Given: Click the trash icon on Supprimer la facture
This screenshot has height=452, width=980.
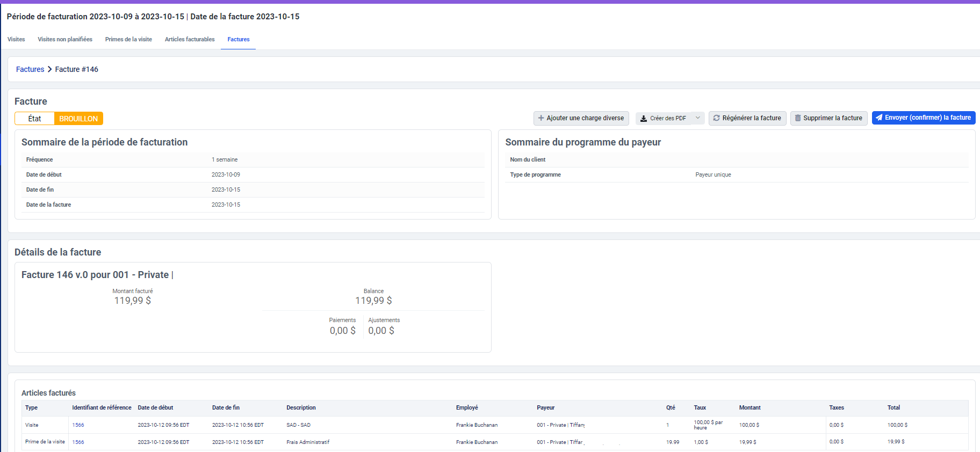Looking at the screenshot, I should [798, 118].
